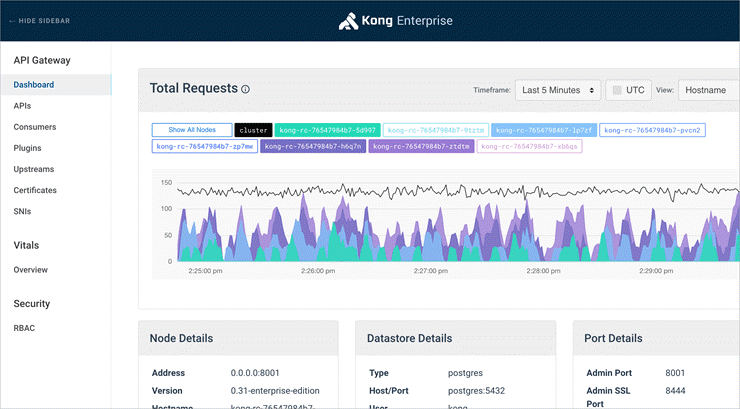This screenshot has height=409, width=740.
Task: Open the View Hostname dropdown
Action: (x=709, y=90)
